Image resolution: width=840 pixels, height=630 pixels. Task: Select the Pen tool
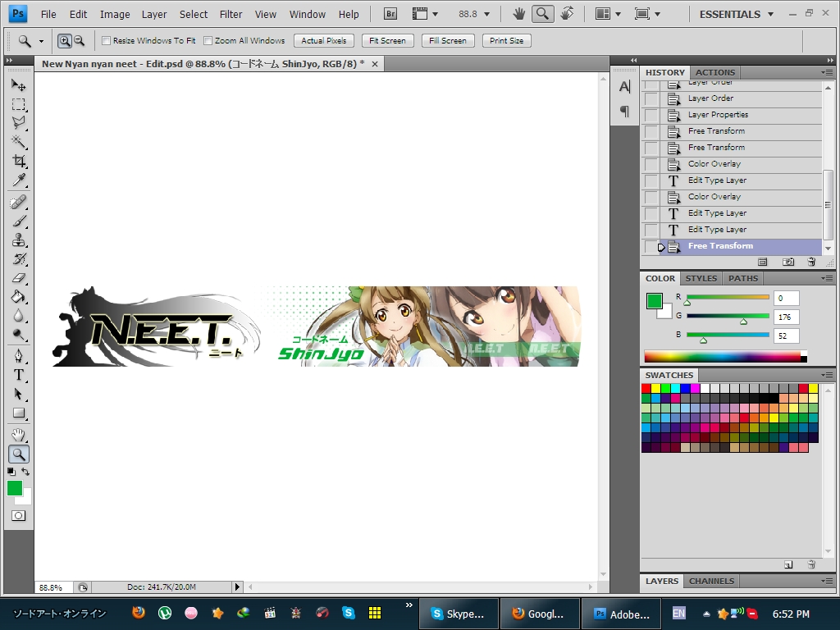[19, 356]
